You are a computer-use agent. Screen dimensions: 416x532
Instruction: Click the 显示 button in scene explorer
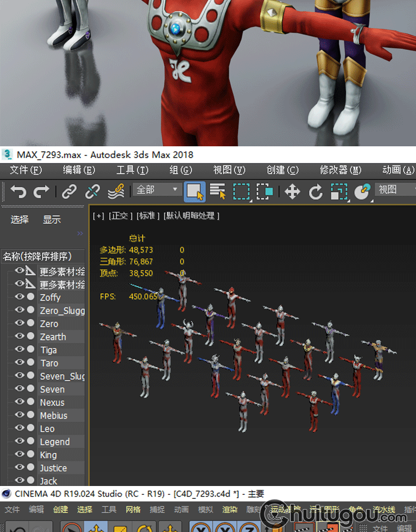(x=52, y=219)
